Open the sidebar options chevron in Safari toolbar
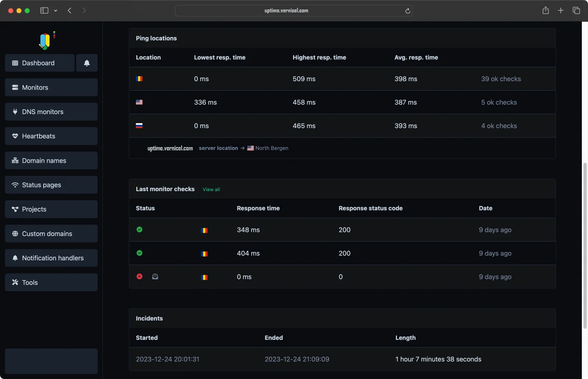 (x=56, y=10)
